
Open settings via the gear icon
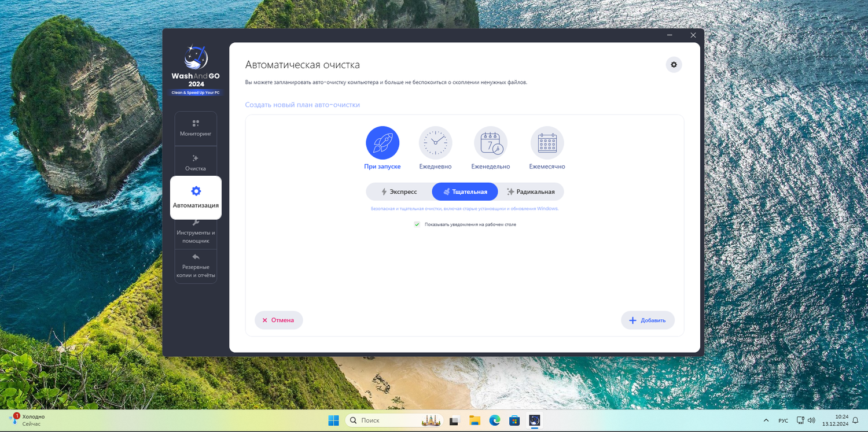(x=674, y=65)
